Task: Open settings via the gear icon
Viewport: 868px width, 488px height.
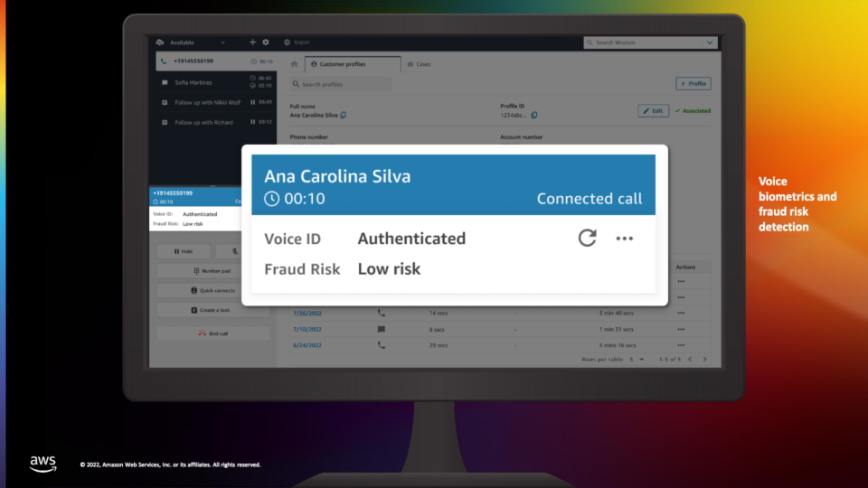Action: tap(266, 42)
